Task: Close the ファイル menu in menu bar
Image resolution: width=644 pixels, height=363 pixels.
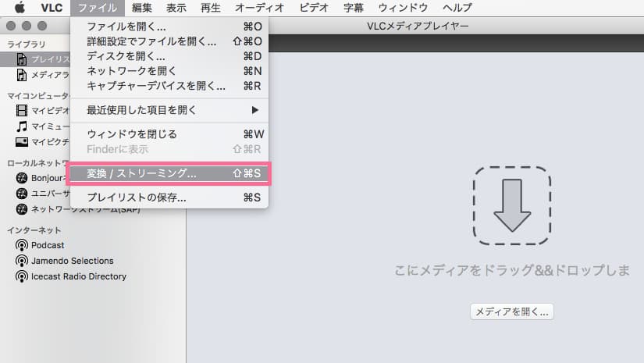Action: (98, 7)
